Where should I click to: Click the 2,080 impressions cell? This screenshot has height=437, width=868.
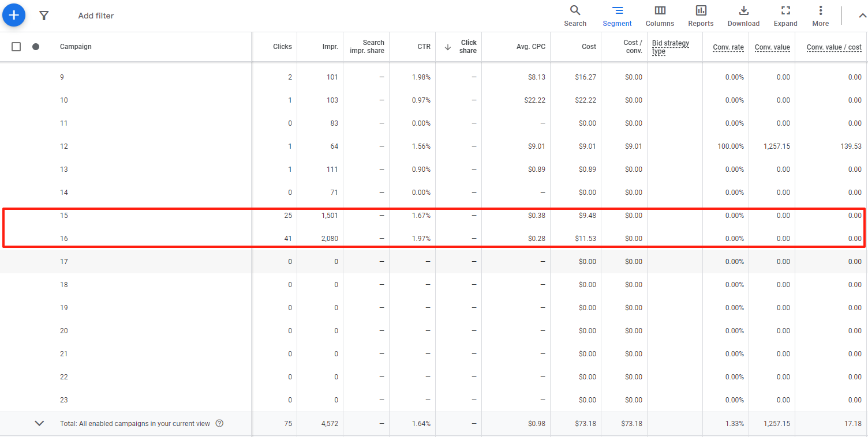coord(330,239)
